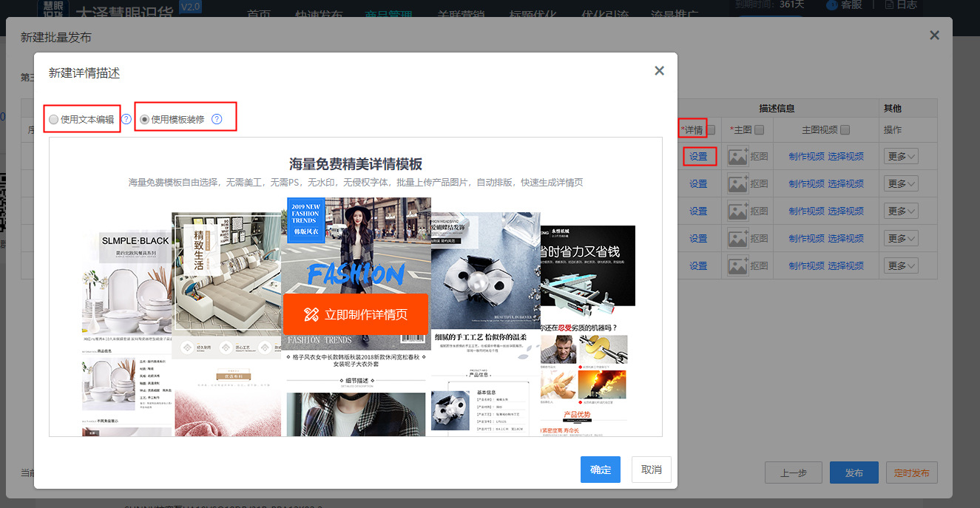Image resolution: width=980 pixels, height=508 pixels.
Task: Expand 更多 dropdown in fifth row
Action: click(x=902, y=266)
